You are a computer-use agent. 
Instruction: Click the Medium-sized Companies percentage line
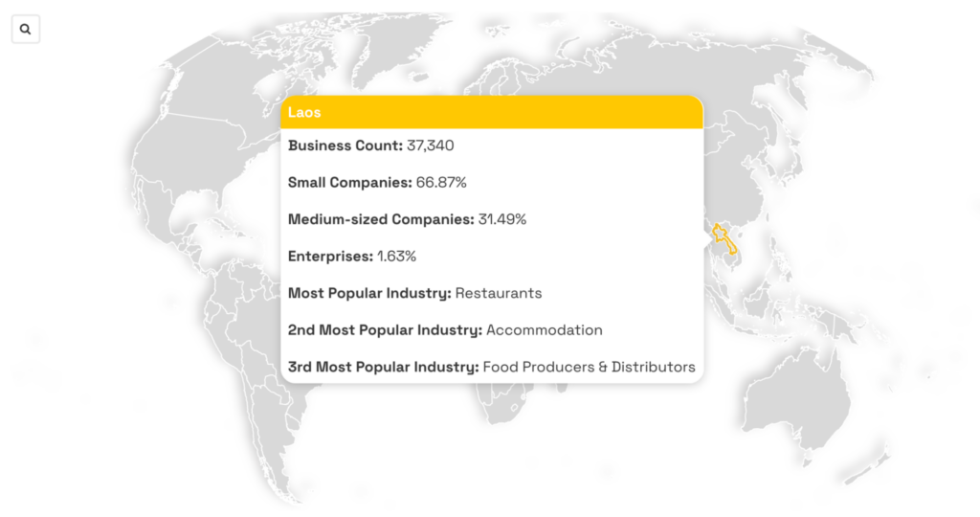407,219
